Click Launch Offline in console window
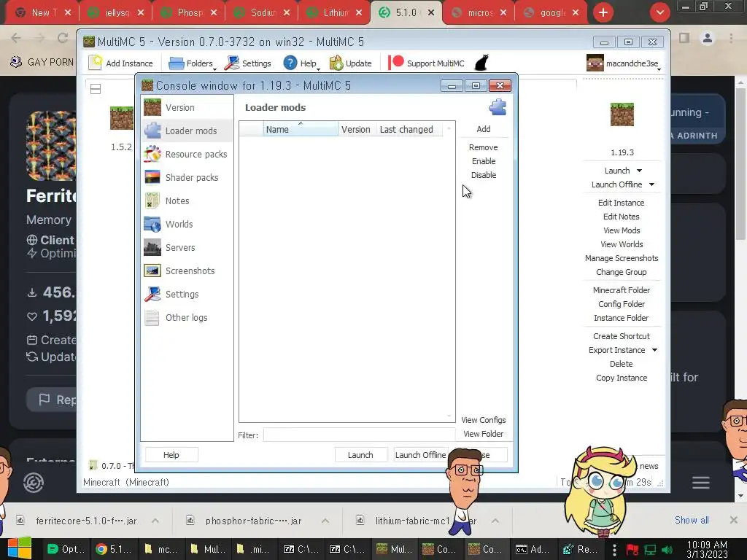The image size is (747, 560). click(x=420, y=455)
